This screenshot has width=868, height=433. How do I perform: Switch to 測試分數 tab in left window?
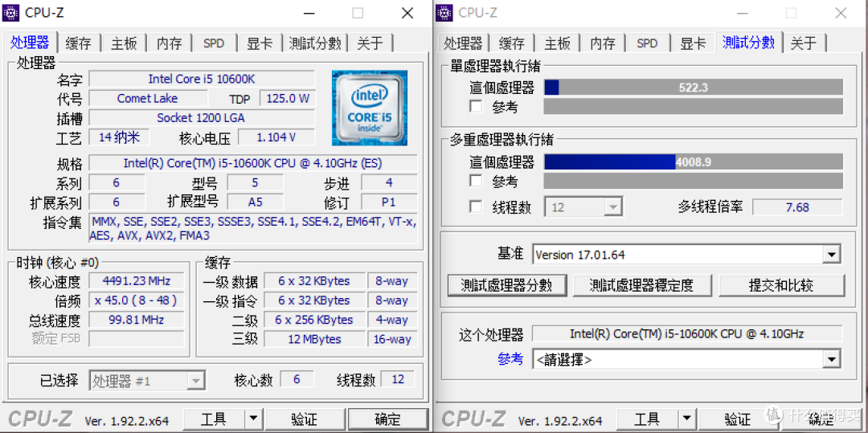[x=316, y=43]
